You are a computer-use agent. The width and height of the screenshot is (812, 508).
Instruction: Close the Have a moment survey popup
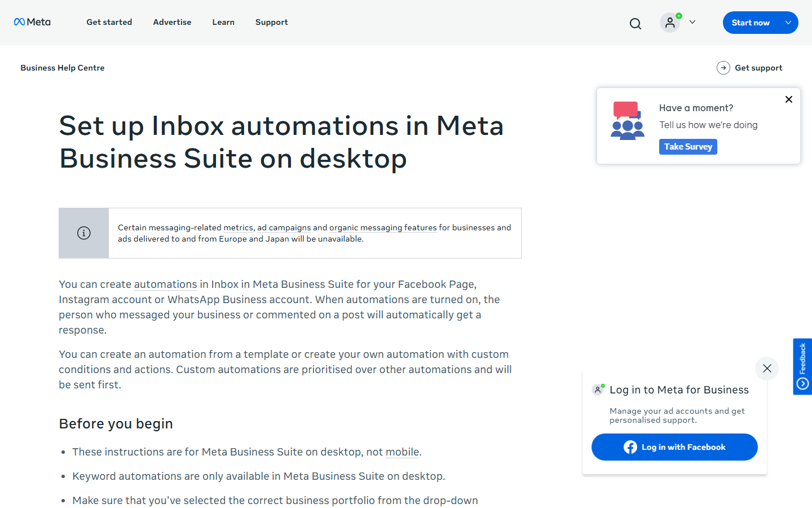tap(789, 99)
